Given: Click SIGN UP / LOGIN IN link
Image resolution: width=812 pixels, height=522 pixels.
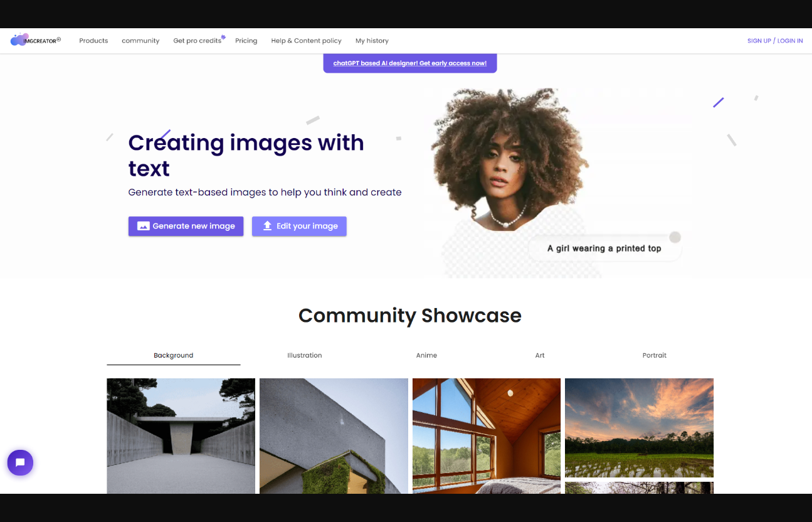Looking at the screenshot, I should pyautogui.click(x=774, y=41).
